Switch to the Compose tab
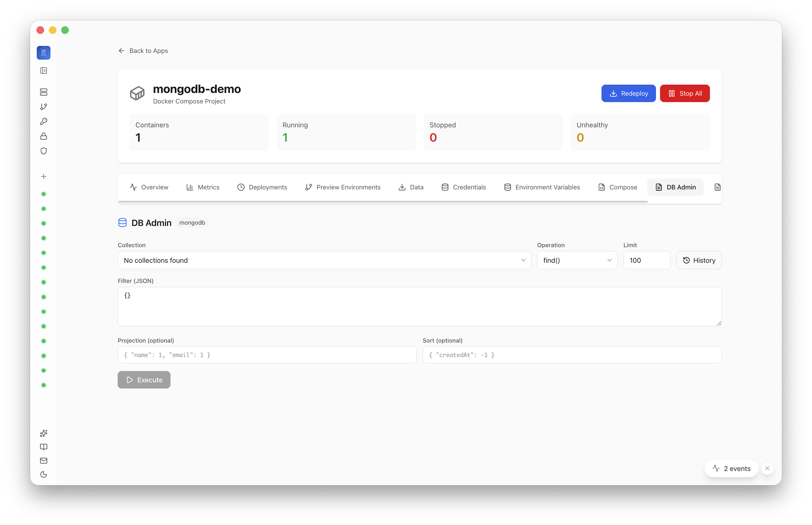Viewport: 812px width, 525px height. click(618, 187)
